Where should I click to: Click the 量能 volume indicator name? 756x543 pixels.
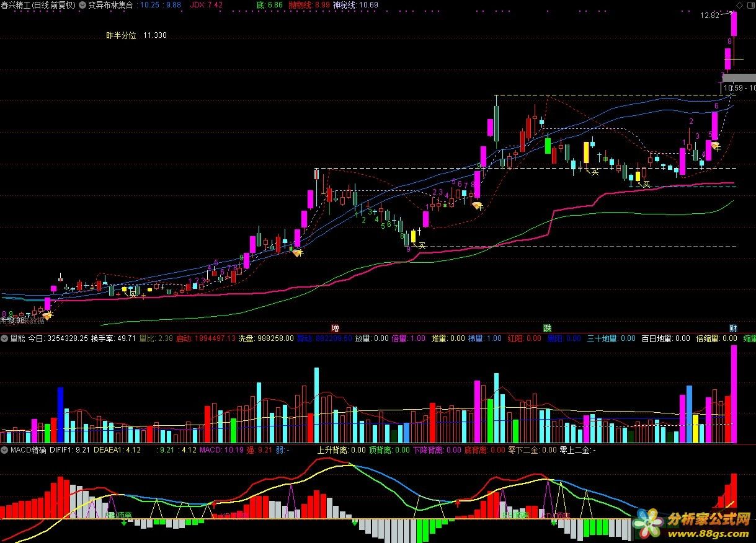[17, 338]
